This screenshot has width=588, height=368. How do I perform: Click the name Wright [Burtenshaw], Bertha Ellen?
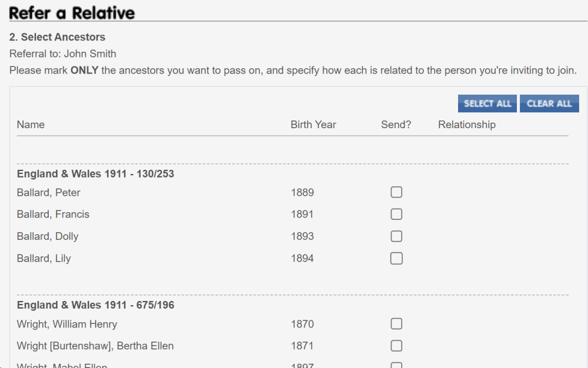pos(95,346)
